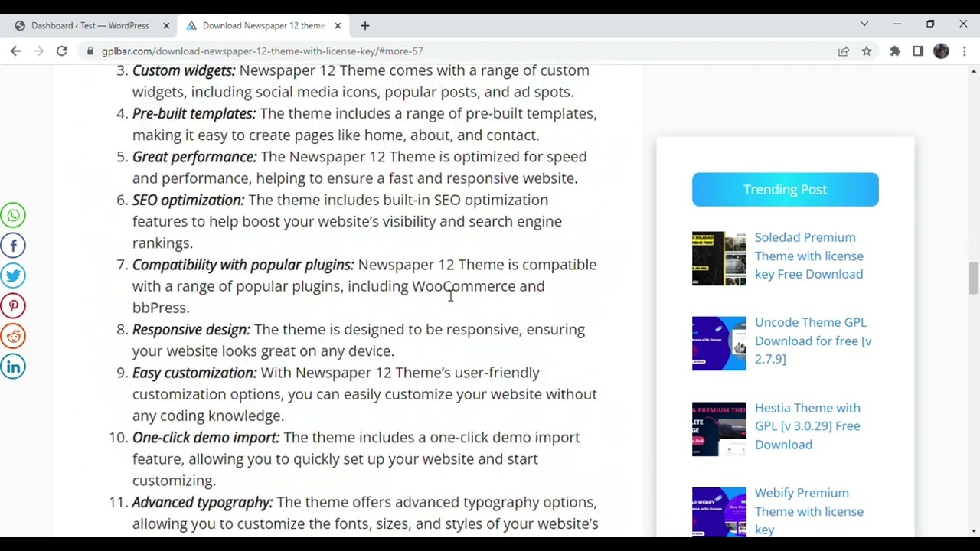The height and width of the screenshot is (551, 980).
Task: Share page via LinkedIn icon
Action: pyautogui.click(x=13, y=367)
